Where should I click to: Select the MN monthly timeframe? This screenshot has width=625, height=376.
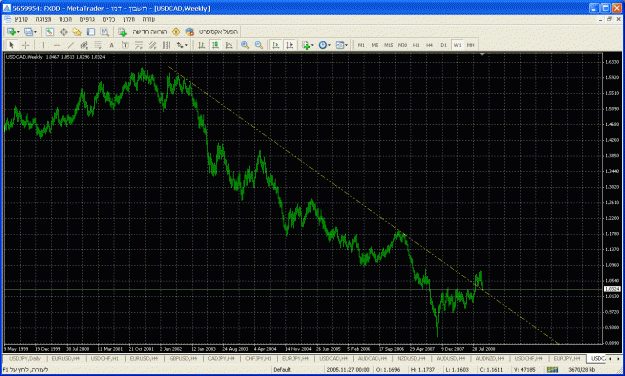471,45
